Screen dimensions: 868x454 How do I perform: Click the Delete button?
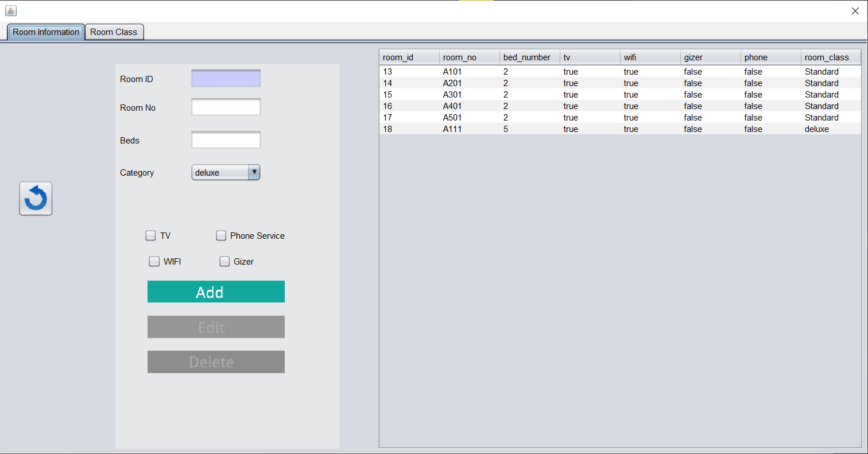216,362
